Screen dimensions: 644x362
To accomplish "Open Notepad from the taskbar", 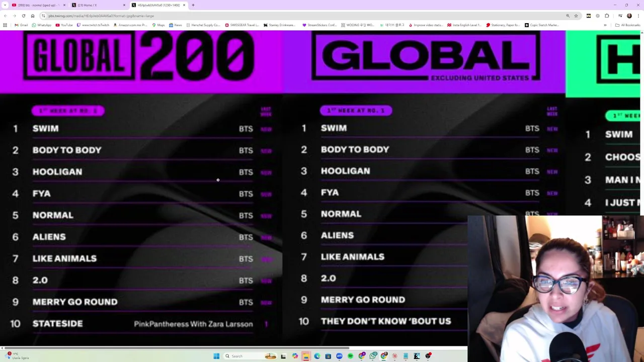I will pos(406,356).
